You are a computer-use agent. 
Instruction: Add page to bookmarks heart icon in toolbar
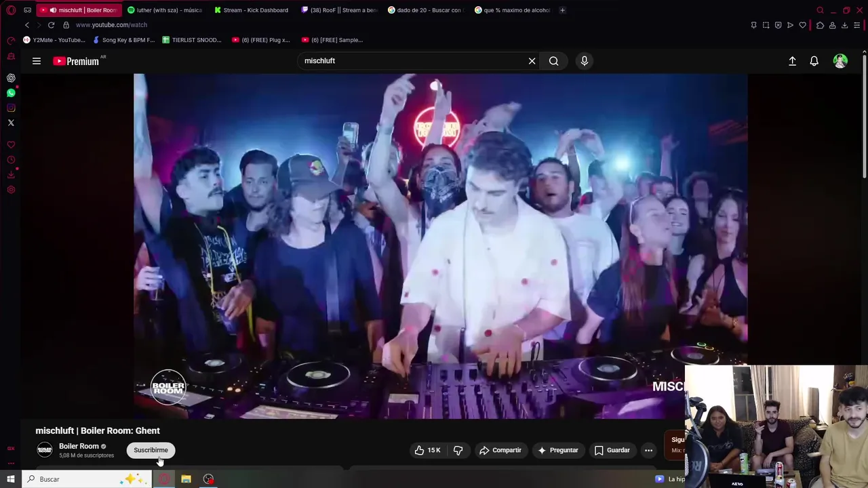803,25
